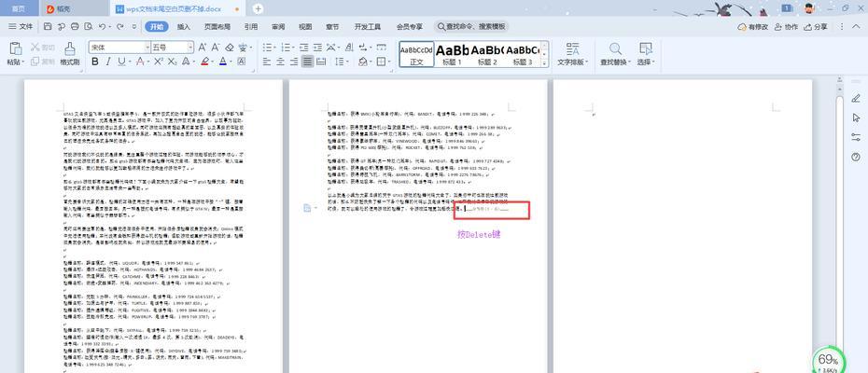Open borders dropdown arrow
This screenshot has width=868, height=373.
[x=390, y=62]
